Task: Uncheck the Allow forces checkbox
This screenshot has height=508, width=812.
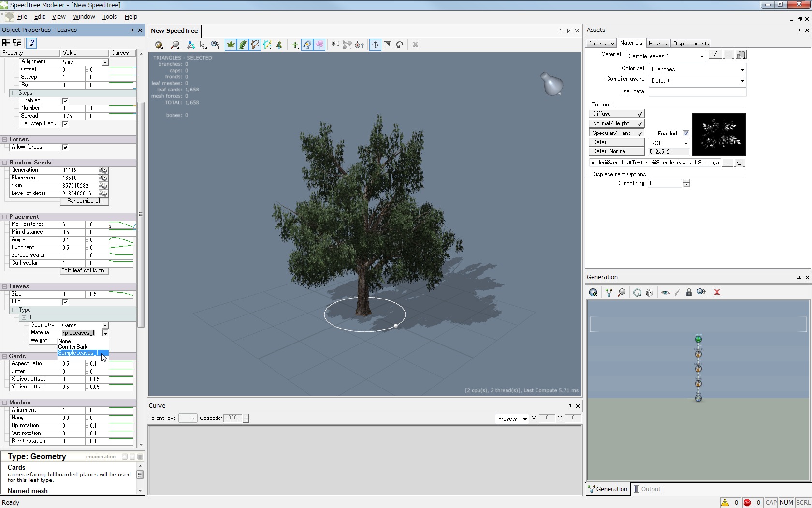Action: click(65, 147)
